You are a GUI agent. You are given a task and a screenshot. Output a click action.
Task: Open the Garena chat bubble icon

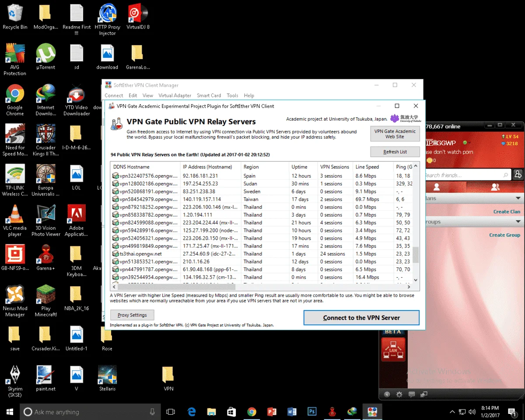(x=411, y=394)
